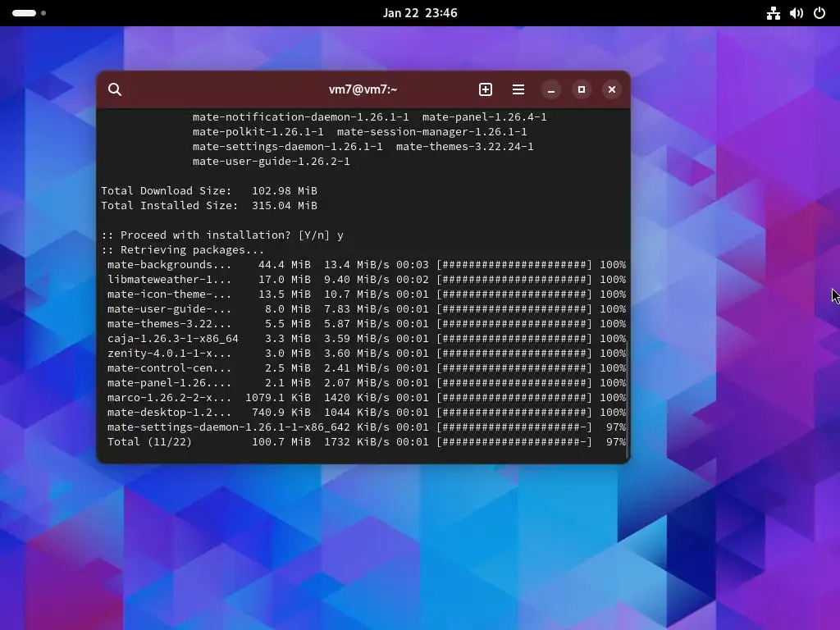
Task: Click the 'Proceed with installation?' prompt line
Action: click(222, 235)
